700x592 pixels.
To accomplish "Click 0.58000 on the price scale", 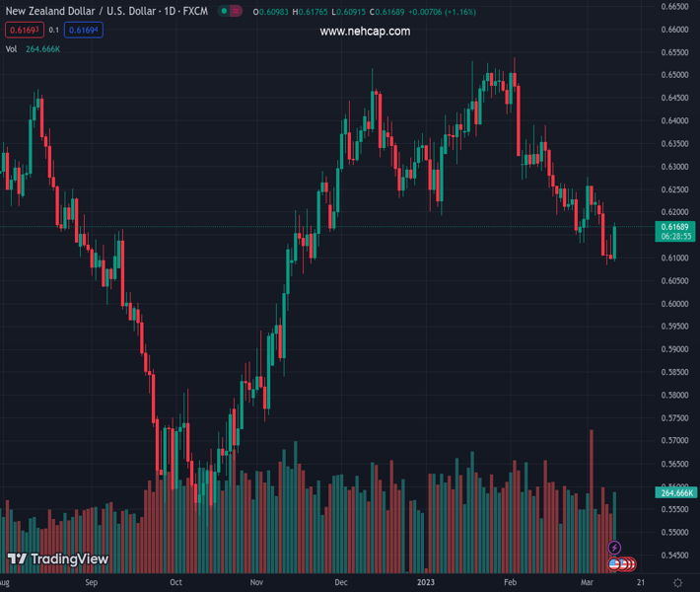I will coord(674,395).
